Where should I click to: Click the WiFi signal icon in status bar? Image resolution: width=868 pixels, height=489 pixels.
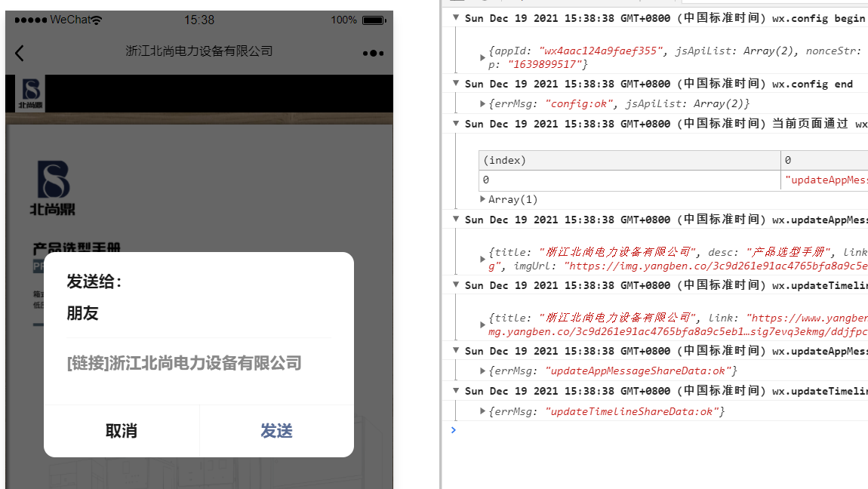(97, 20)
